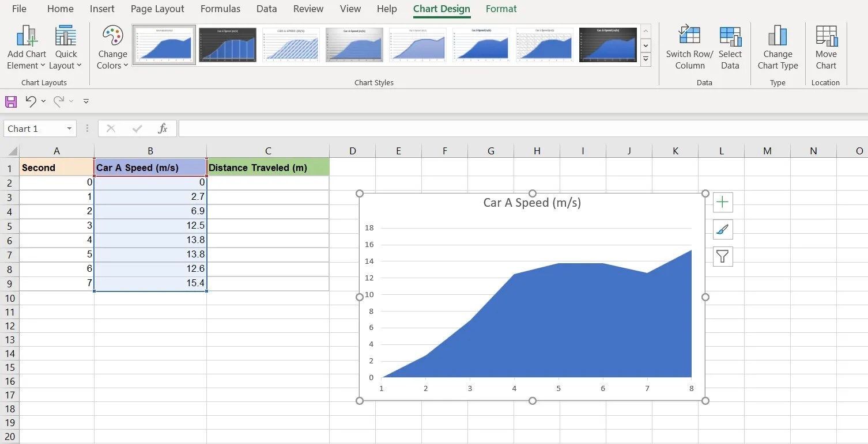
Task: Select the Quick Layout tool
Action: [66, 46]
